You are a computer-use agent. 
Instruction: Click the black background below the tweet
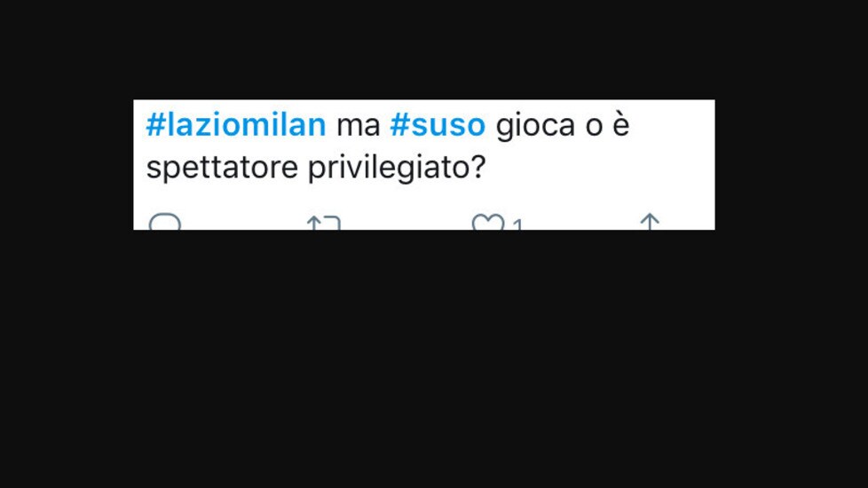[434, 359]
